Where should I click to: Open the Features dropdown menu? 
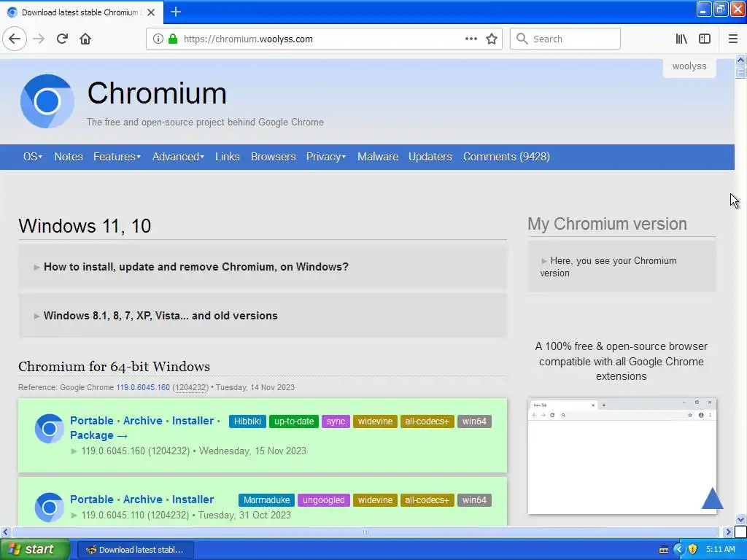[117, 157]
